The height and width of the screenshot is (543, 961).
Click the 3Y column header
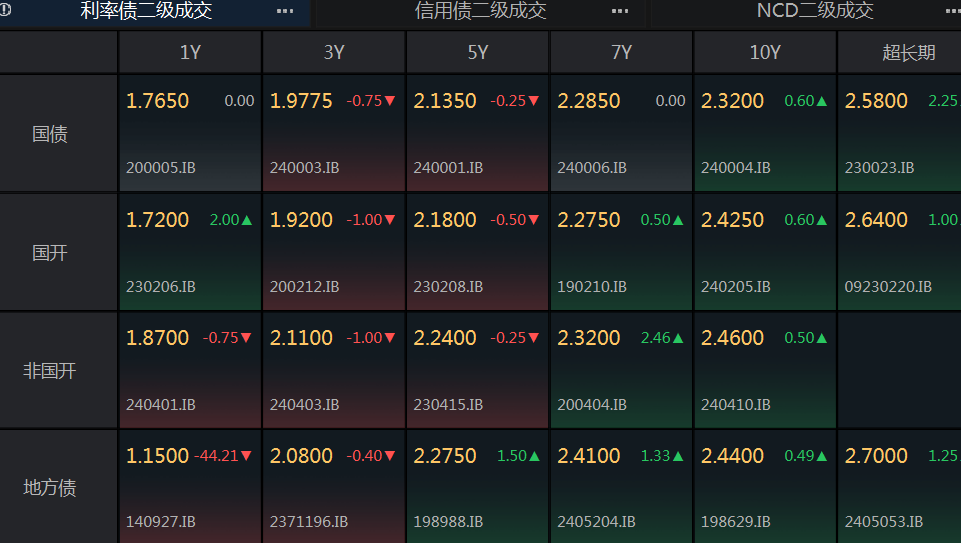pos(334,52)
